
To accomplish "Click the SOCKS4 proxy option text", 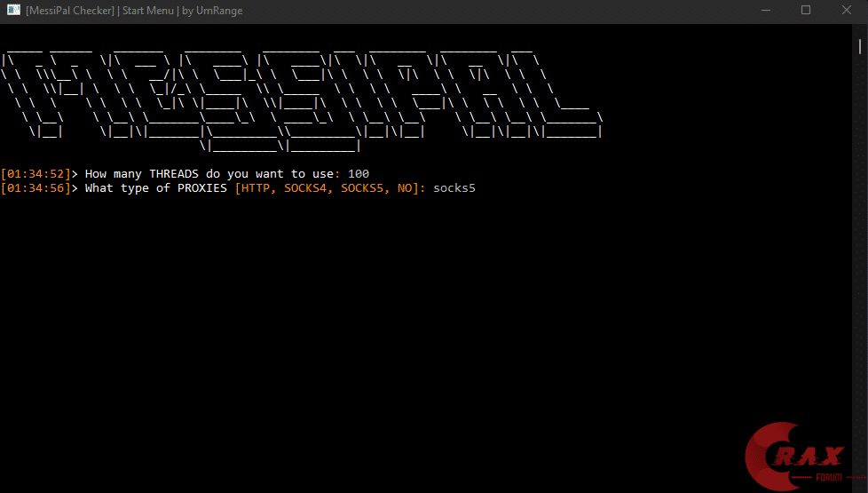I will pyautogui.click(x=305, y=188).
